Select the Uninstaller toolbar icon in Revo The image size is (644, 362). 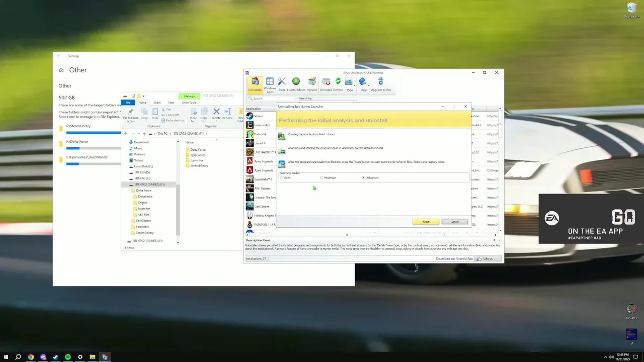coord(255,84)
